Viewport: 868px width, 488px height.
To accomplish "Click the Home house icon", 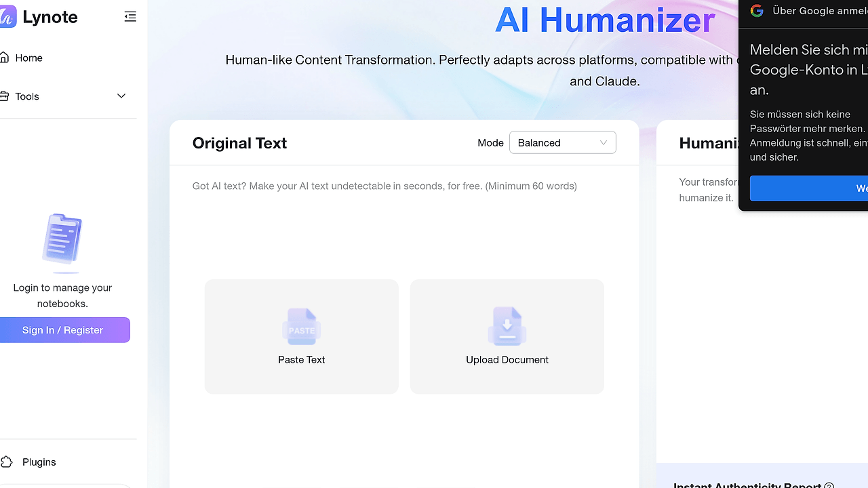I will pos(5,58).
